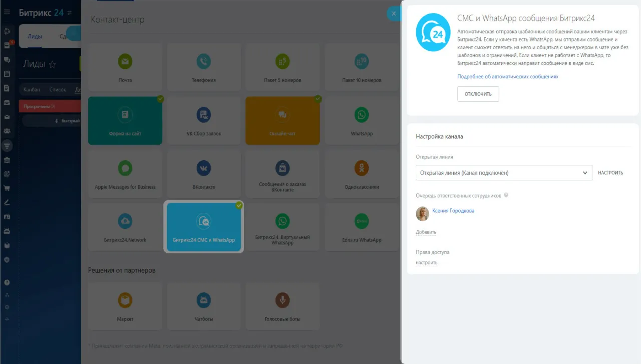The height and width of the screenshot is (364, 641).
Task: Open Apple Messages for Business card
Action: click(125, 174)
